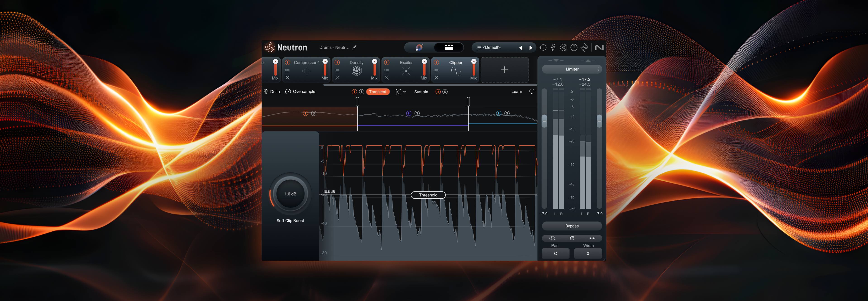Open the transient shape curve dropdown

click(401, 92)
